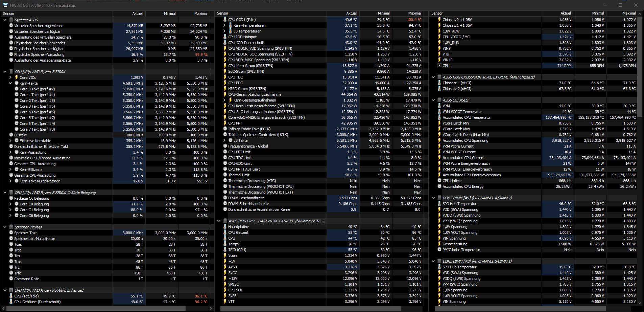This screenshot has height=312, width=644.
Task: Click the lightning icon beside VHIF
Action: (x=439, y=54)
